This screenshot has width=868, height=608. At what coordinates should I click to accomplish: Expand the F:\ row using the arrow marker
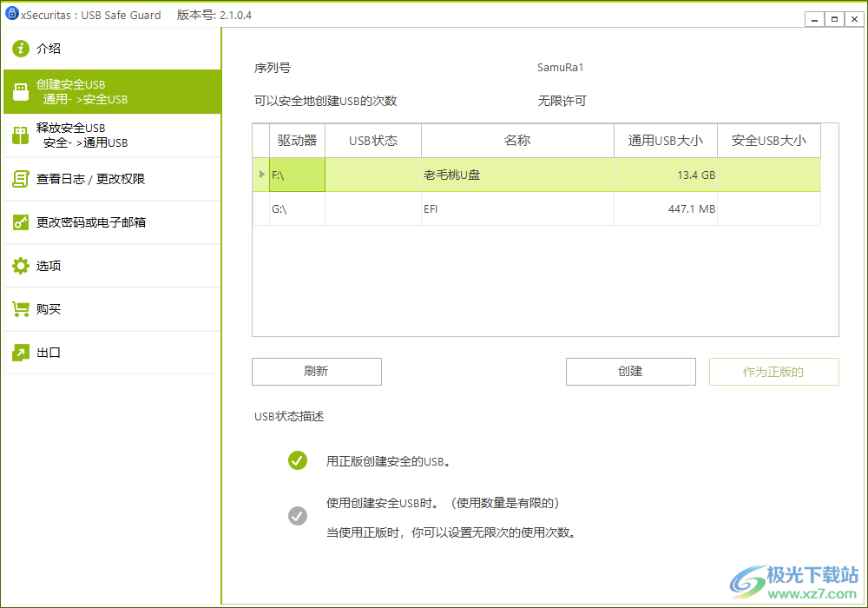[260, 175]
